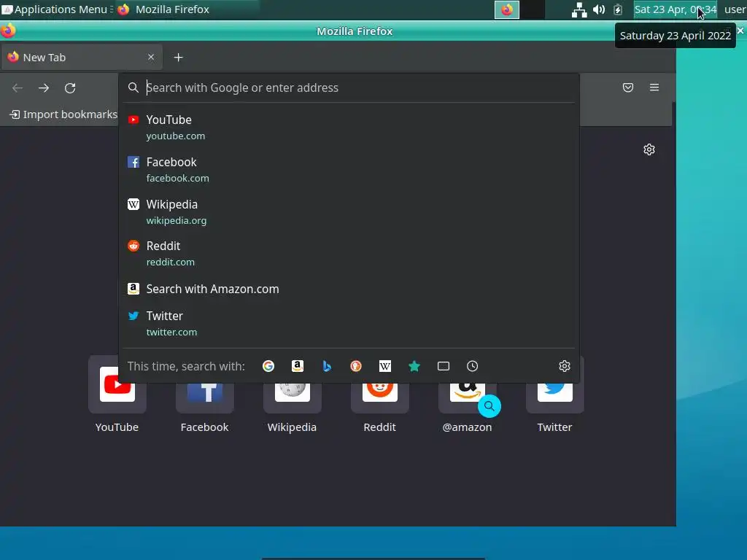Click the user label in top panel
The width and height of the screenshot is (747, 560).
735,9
